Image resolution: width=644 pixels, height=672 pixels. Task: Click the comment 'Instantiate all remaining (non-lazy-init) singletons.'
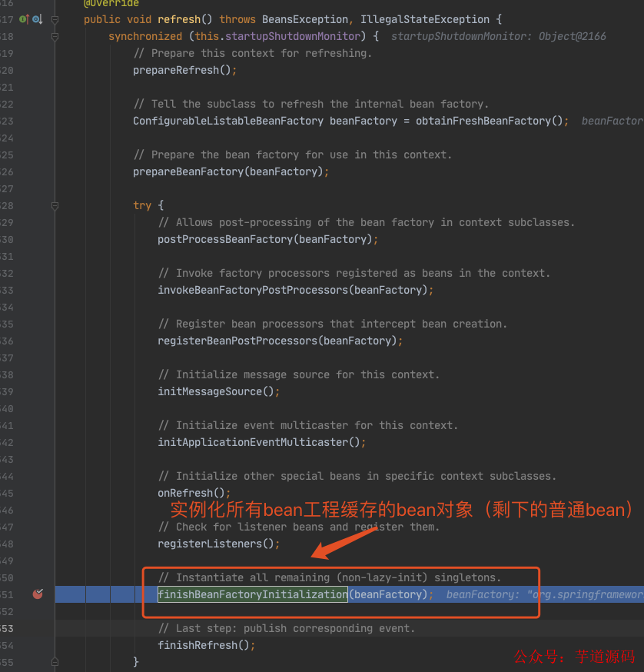[330, 577]
